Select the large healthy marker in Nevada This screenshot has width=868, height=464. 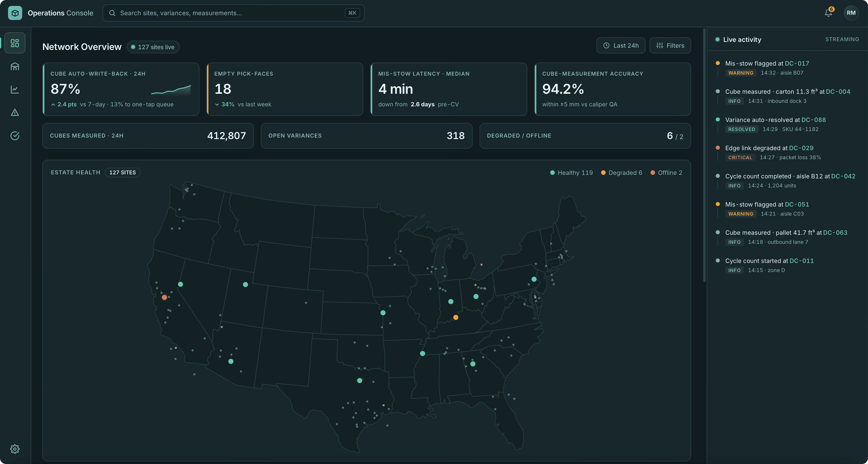(x=180, y=284)
